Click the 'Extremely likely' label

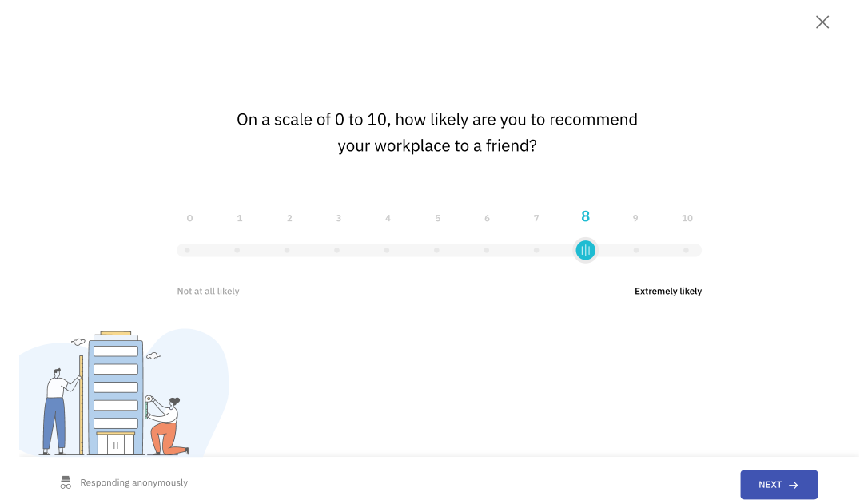668,291
